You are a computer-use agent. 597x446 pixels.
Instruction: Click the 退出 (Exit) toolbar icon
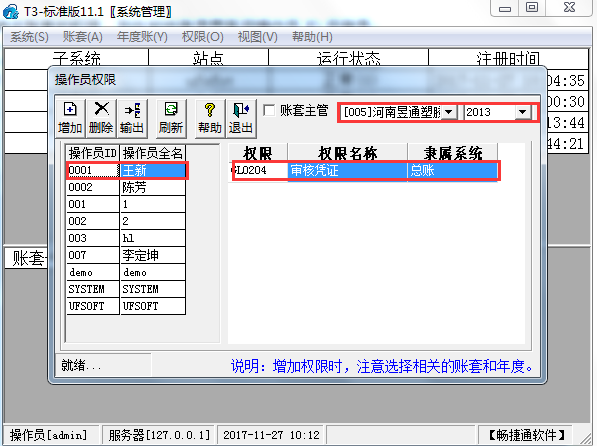coord(241,118)
